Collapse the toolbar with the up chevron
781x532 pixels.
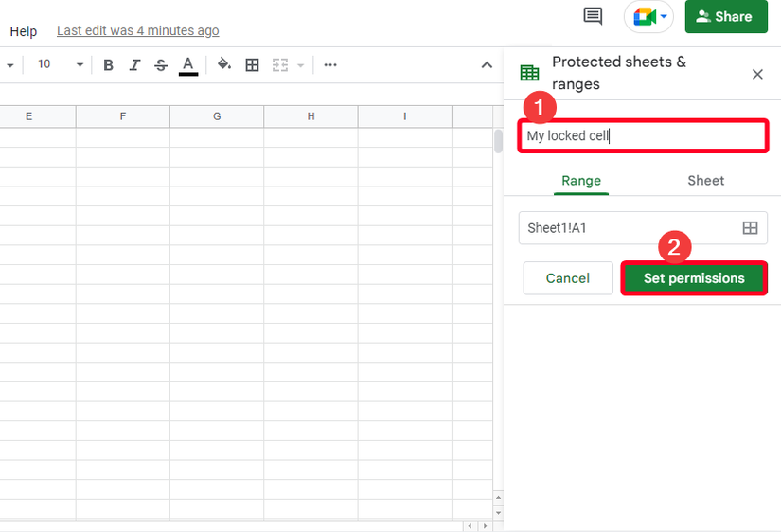pos(487,65)
